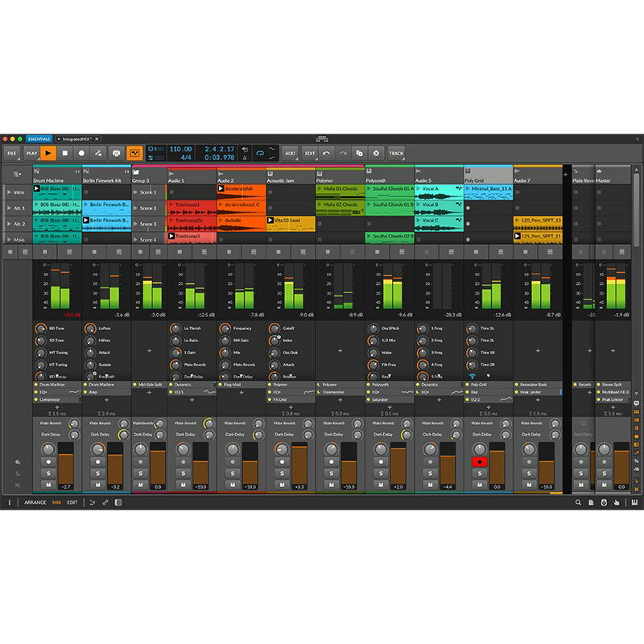644x644 pixels.
Task: Open search via magnifier icon at bottom right
Action: point(578,502)
